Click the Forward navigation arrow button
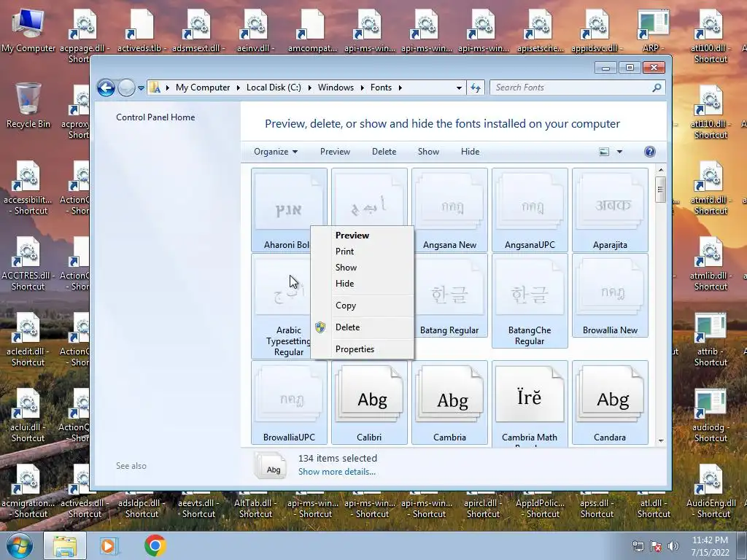This screenshot has height=560, width=747. tap(126, 87)
